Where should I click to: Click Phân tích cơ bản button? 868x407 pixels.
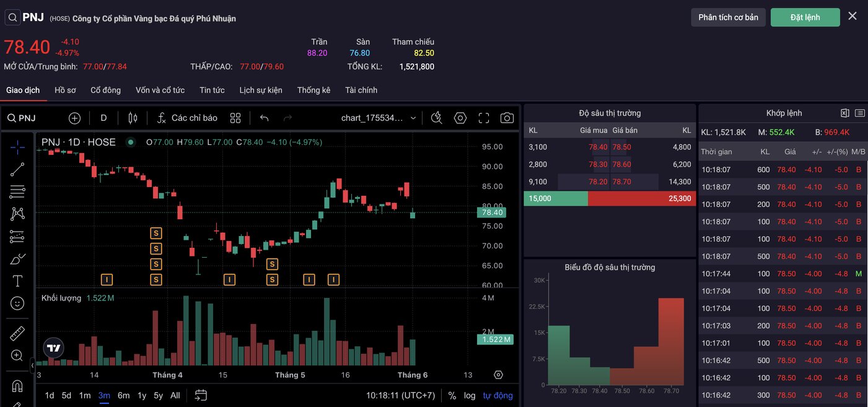[729, 17]
